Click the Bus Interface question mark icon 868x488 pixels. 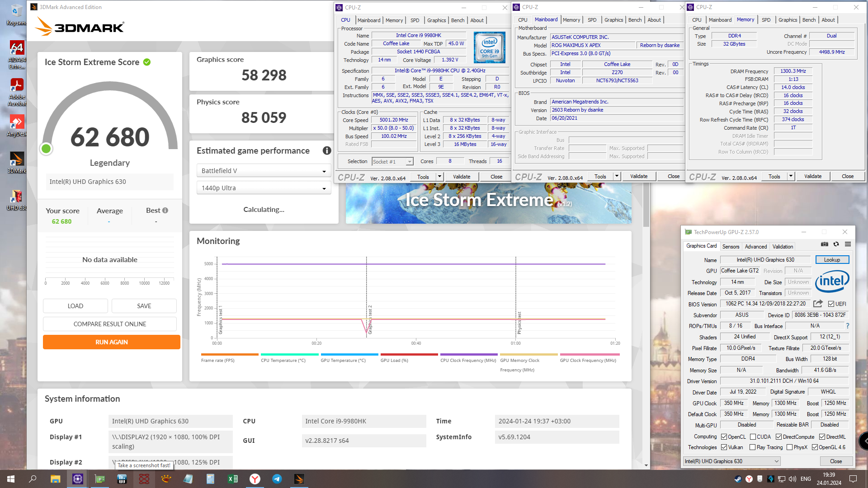(848, 326)
